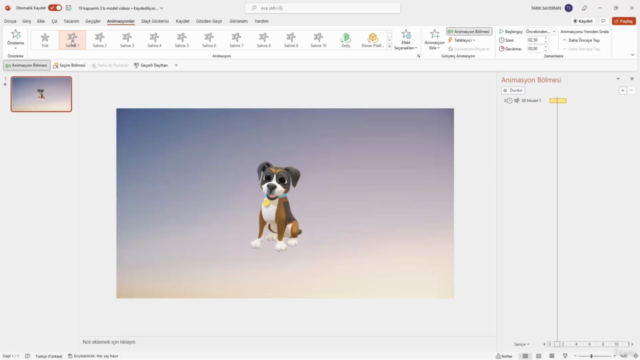
Task: Toggle Animasyon Bölmesi in ribbon
Action: click(x=469, y=31)
